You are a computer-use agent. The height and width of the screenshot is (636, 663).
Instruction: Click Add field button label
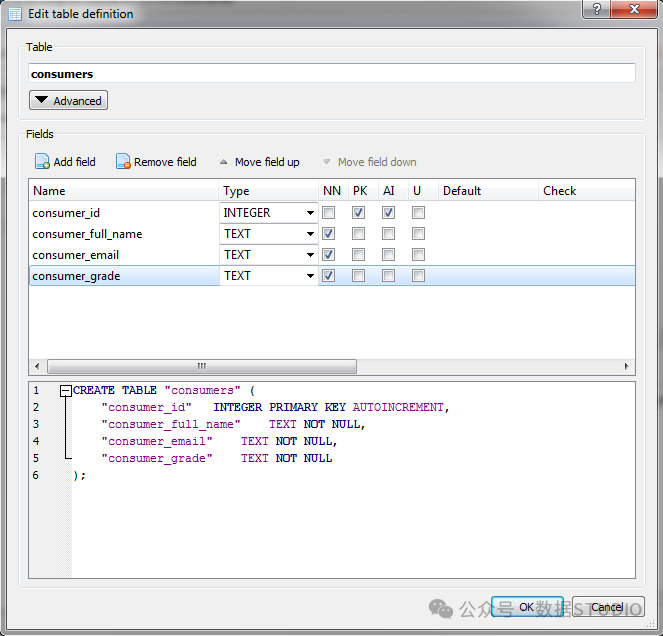(x=74, y=162)
